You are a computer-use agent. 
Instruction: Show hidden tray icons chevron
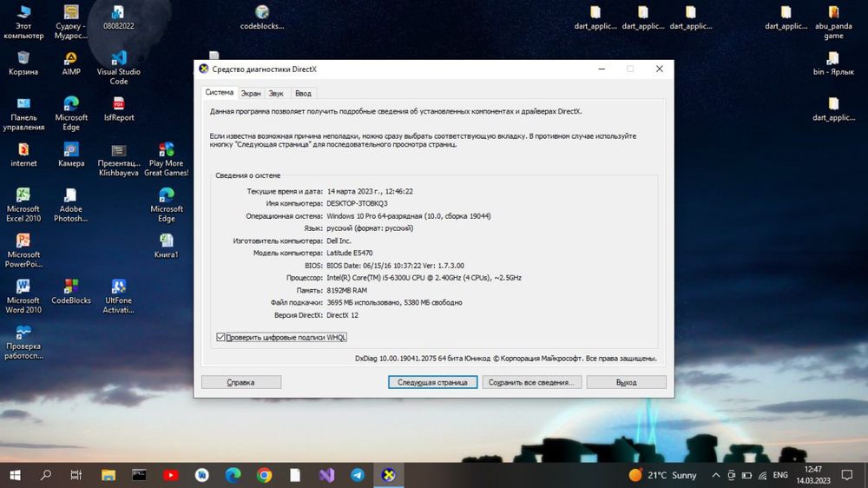(716, 475)
